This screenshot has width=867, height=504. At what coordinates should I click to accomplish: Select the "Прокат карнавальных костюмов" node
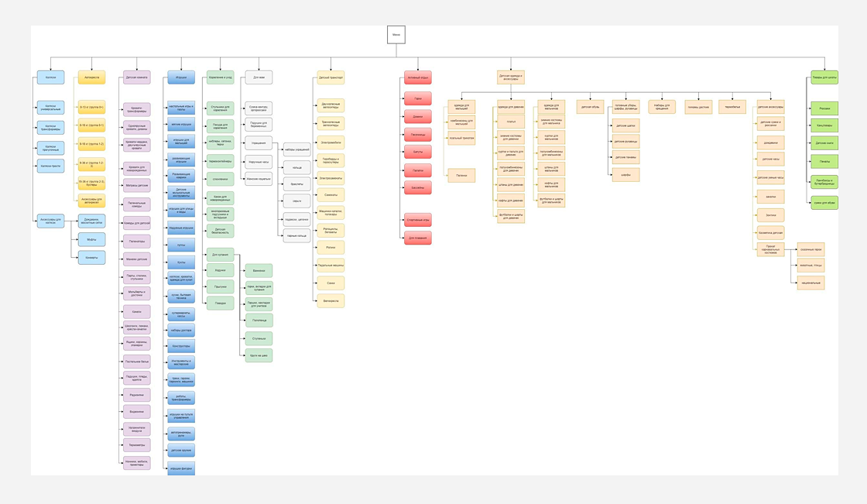tap(770, 249)
